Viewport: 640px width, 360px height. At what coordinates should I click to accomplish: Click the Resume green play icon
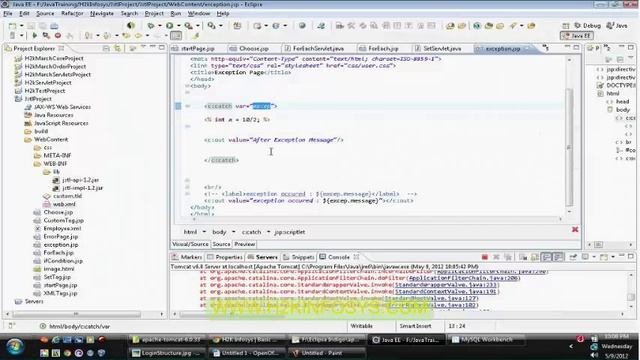(x=35, y=36)
